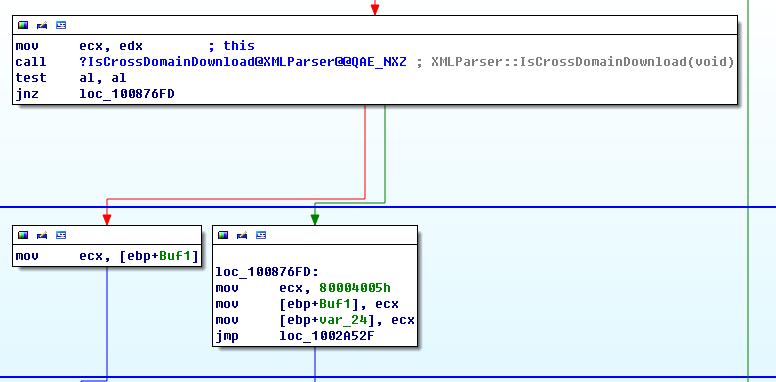This screenshot has width=776, height=382.
Task: Select the test al, al instruction
Action: (x=71, y=78)
